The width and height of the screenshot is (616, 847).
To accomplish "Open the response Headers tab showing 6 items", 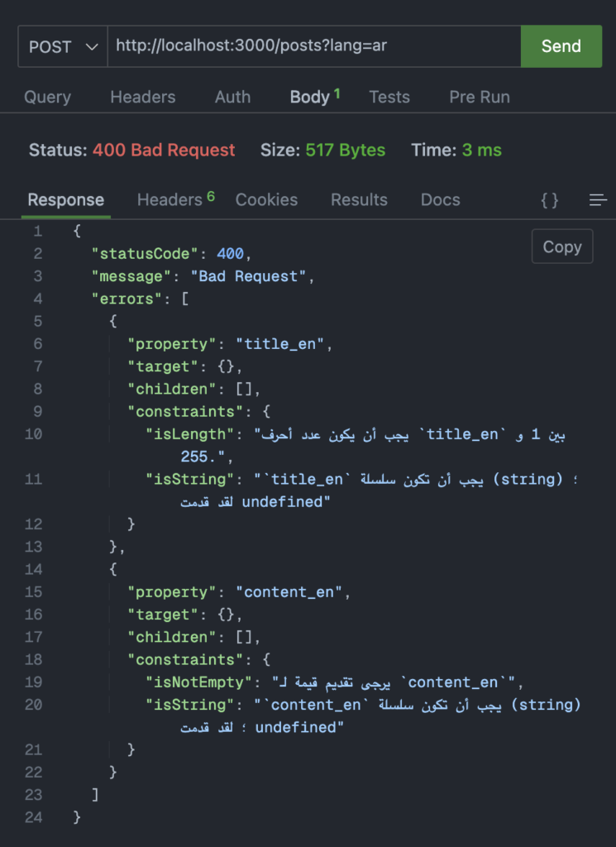I will point(170,199).
